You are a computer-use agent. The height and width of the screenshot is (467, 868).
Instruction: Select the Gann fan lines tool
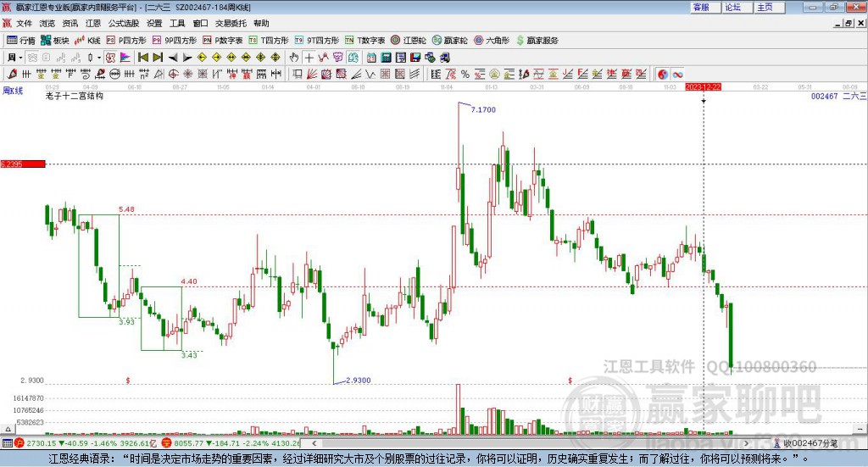tap(312, 74)
